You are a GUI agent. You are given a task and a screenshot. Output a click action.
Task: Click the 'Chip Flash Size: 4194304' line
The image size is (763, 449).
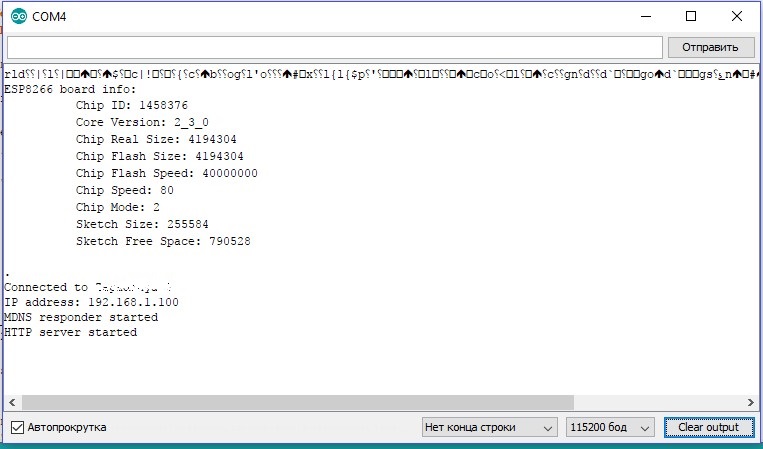pos(160,156)
